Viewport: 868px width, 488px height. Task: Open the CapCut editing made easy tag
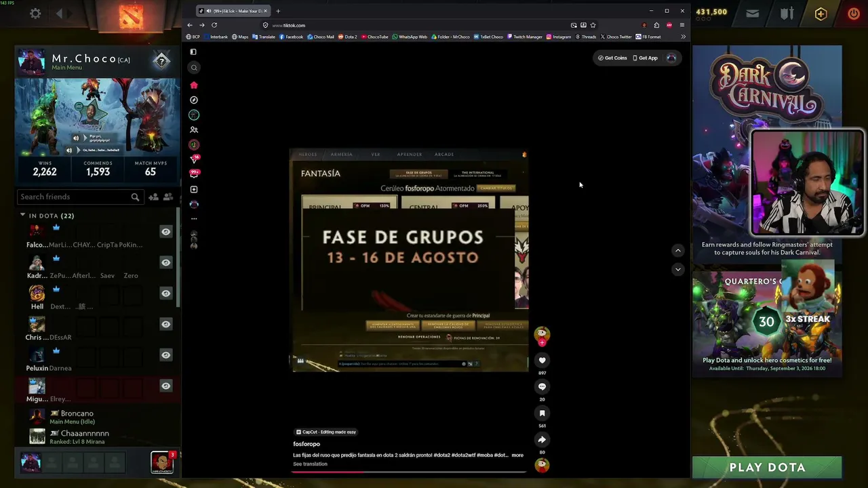click(326, 432)
